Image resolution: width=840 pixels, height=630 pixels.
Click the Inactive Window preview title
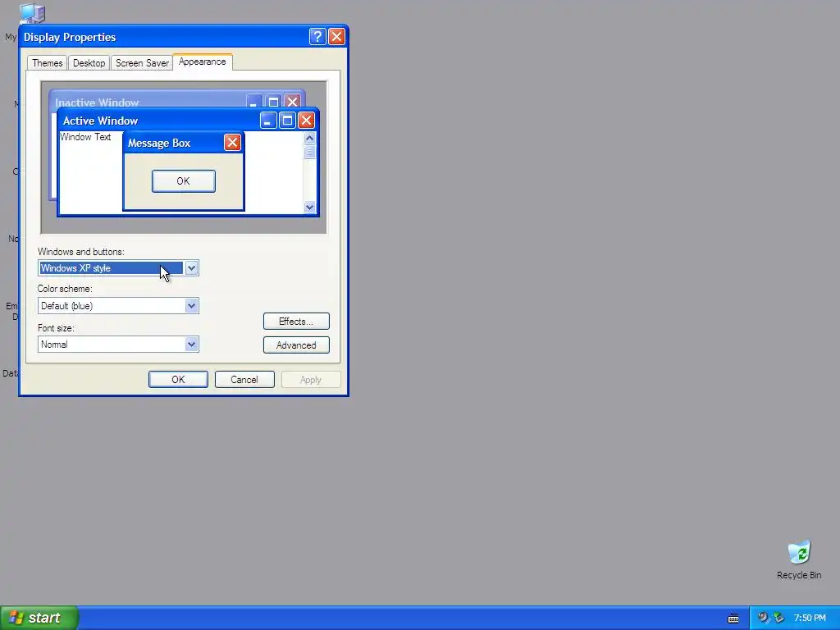[x=97, y=103]
